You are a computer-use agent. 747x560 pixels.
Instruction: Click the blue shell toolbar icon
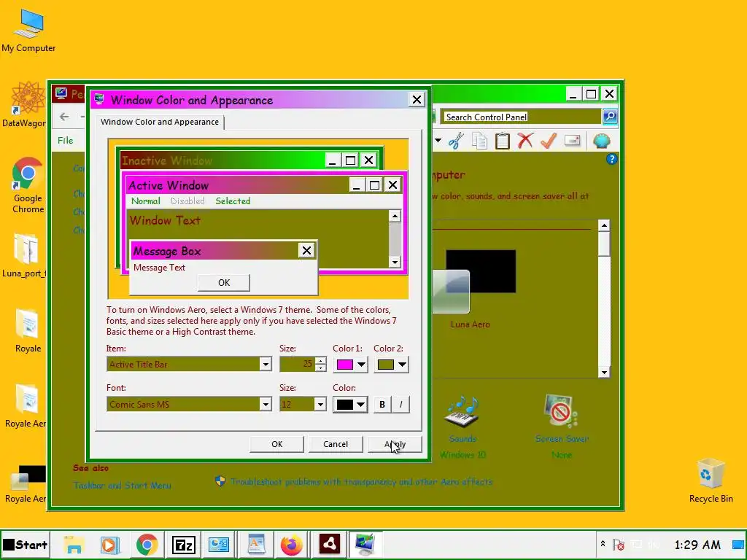coord(602,141)
